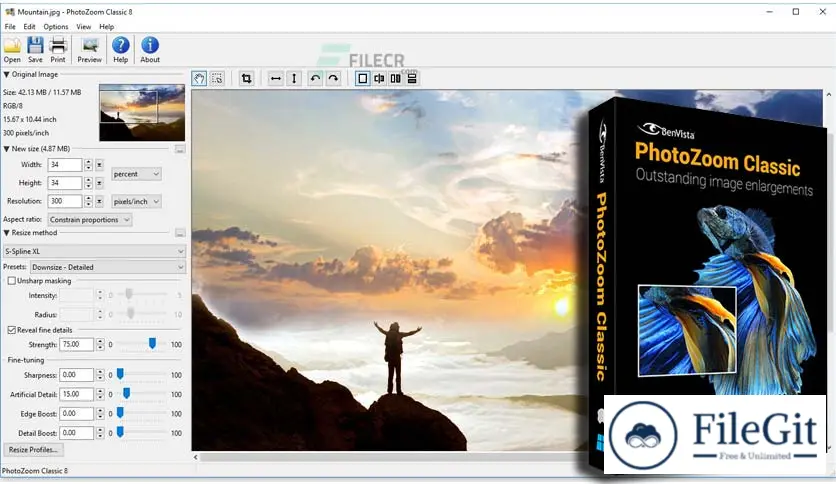Viewport: 836px width, 484px height.
Task: Enable the Unsharp masking checkbox
Action: point(12,281)
